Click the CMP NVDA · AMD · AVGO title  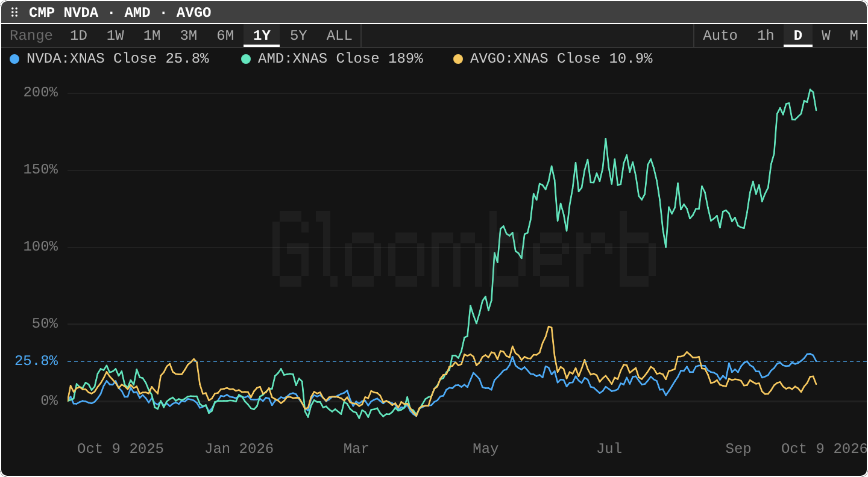120,13
